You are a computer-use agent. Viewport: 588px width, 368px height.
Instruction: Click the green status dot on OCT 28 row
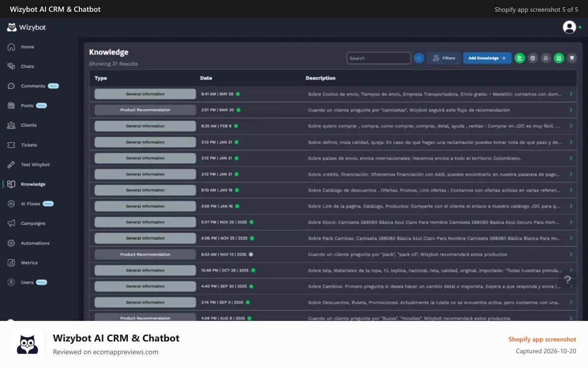coord(253,270)
